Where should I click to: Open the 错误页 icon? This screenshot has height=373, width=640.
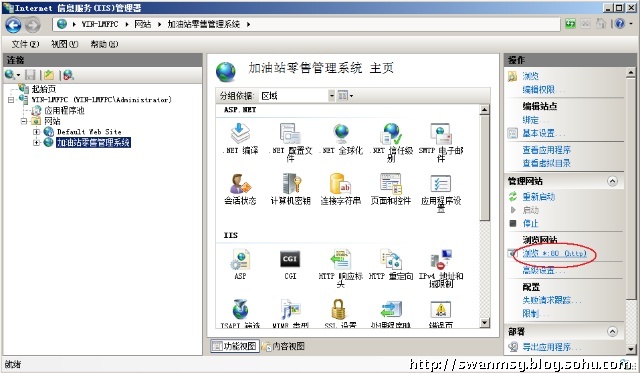441,309
